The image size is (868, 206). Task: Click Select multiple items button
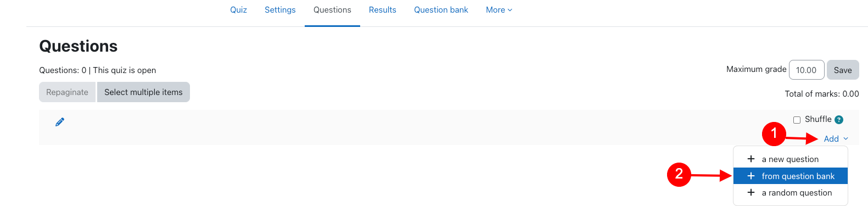point(143,92)
